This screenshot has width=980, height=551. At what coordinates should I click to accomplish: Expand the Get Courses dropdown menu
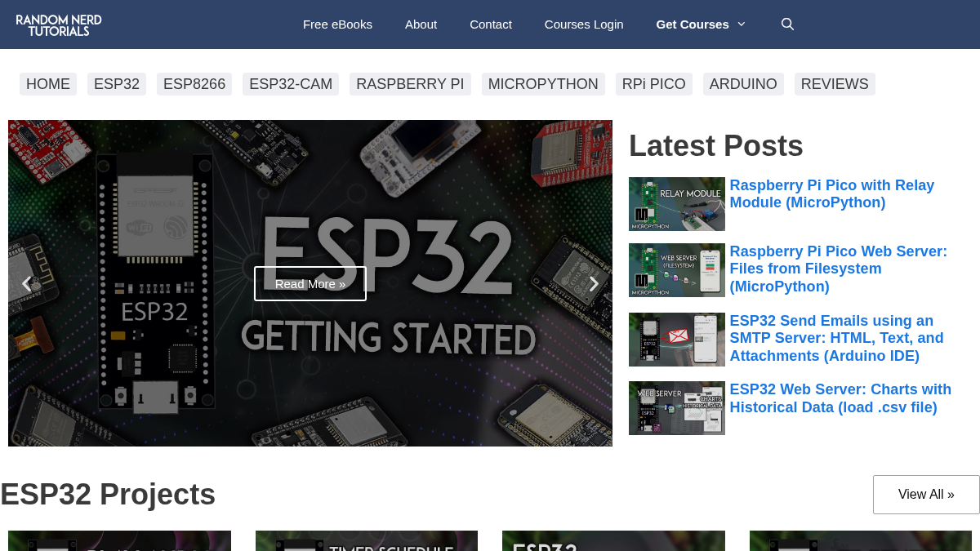pyautogui.click(x=701, y=24)
